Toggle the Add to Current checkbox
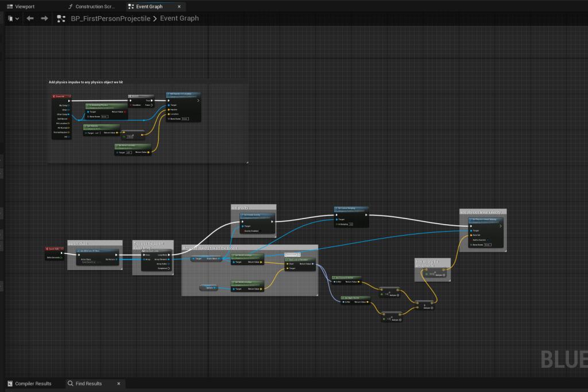The height and width of the screenshot is (392, 588). coord(487,240)
